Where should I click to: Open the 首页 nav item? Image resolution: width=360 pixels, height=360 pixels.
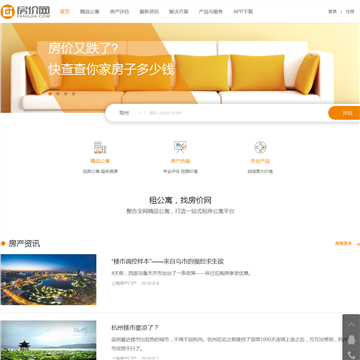[x=65, y=11]
